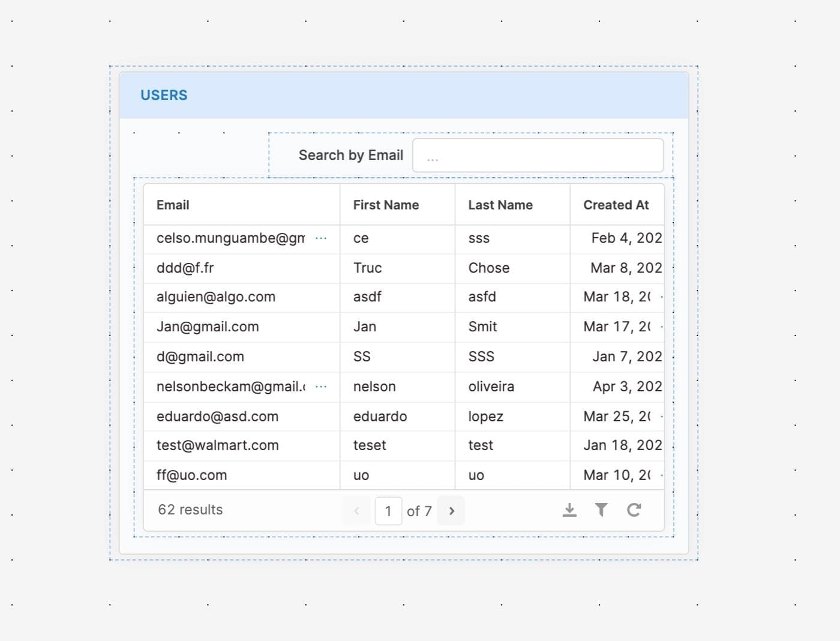
Task: Click the Search by Email input field
Action: (x=538, y=155)
